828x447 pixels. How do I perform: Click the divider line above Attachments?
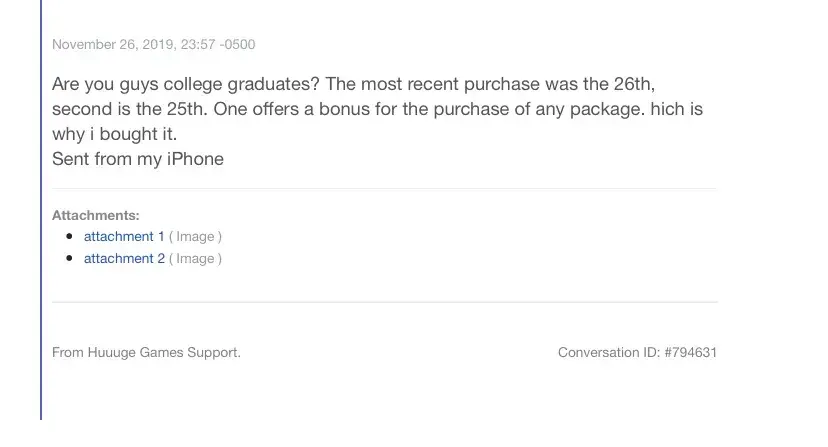(x=384, y=189)
